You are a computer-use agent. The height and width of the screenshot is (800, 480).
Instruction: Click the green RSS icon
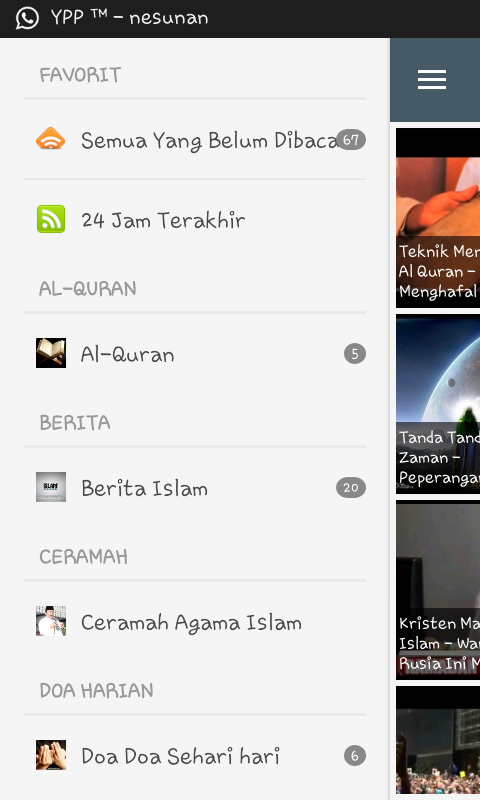pos(50,219)
